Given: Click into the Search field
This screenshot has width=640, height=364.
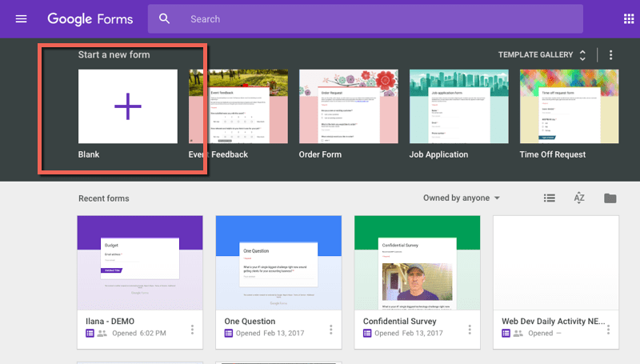Looking at the screenshot, I should [360, 18].
